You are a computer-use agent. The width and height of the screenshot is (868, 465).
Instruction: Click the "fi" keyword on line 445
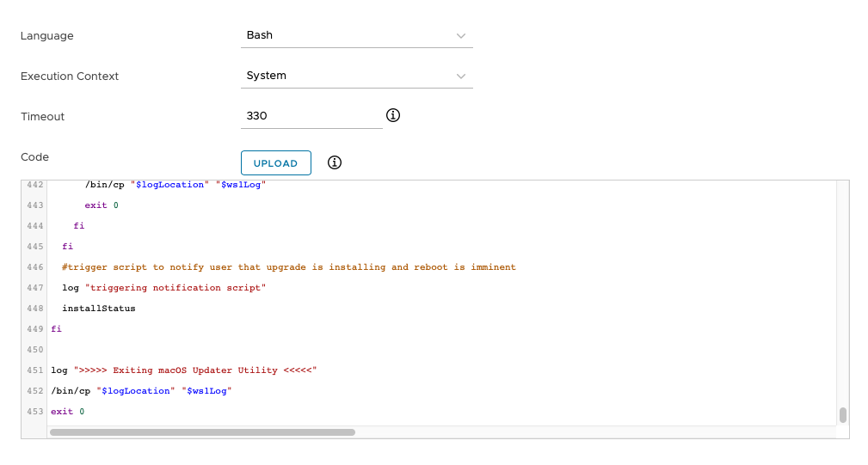pos(68,247)
